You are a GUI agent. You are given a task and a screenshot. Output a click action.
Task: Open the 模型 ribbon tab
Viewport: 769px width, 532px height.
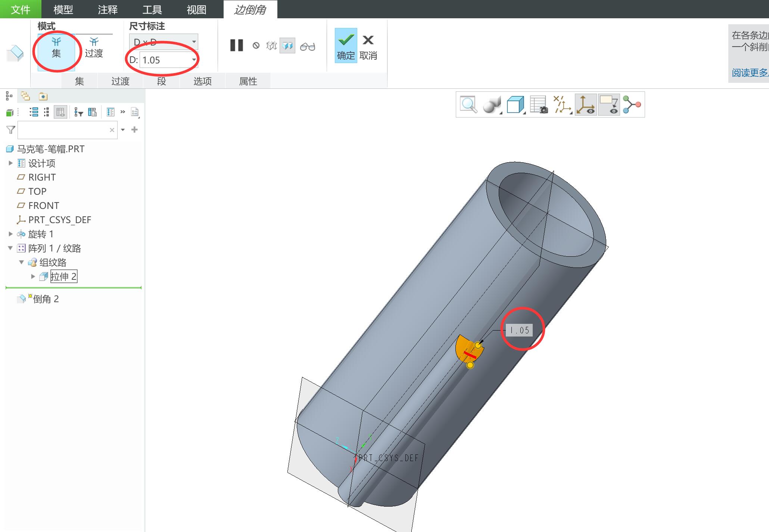[63, 9]
